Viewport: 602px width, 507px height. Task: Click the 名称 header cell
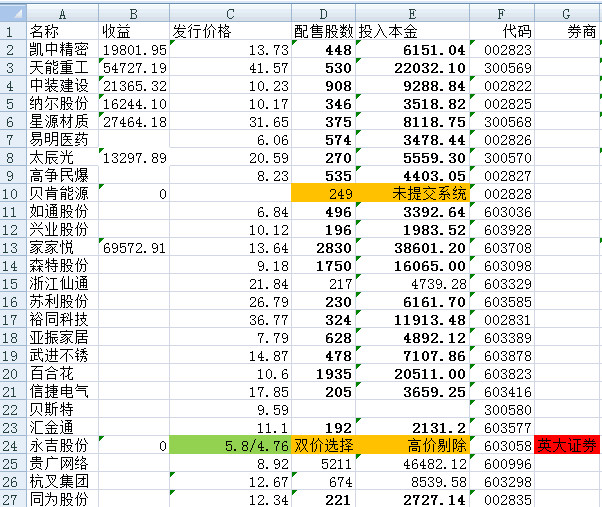[63, 31]
